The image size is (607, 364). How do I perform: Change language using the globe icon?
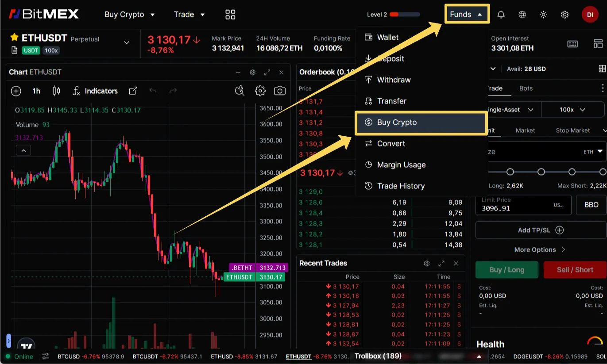point(522,14)
